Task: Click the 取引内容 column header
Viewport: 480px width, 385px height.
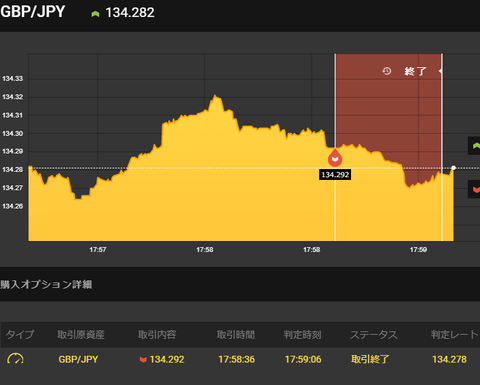Action: pyautogui.click(x=157, y=334)
